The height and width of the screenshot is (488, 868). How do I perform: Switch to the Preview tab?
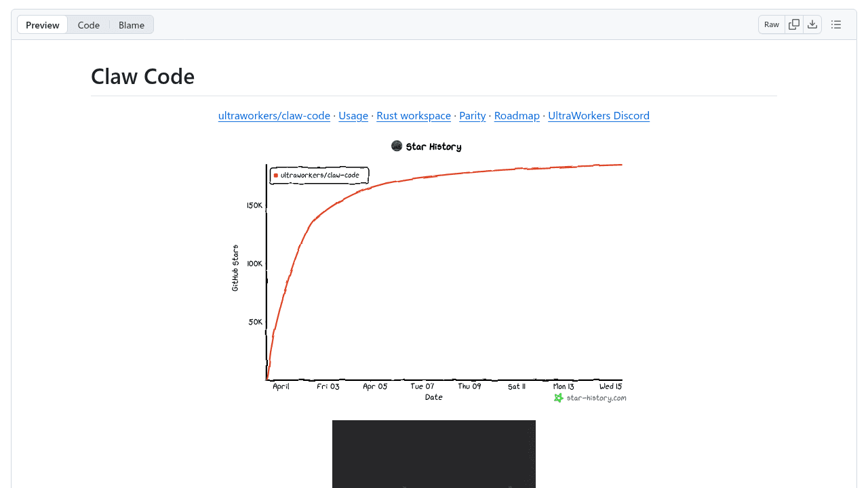click(43, 25)
